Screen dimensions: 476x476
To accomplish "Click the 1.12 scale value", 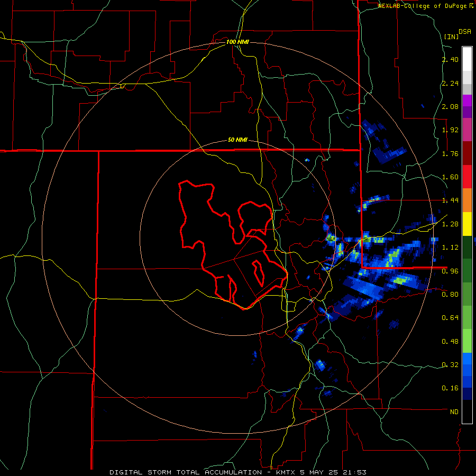I will point(450,248).
